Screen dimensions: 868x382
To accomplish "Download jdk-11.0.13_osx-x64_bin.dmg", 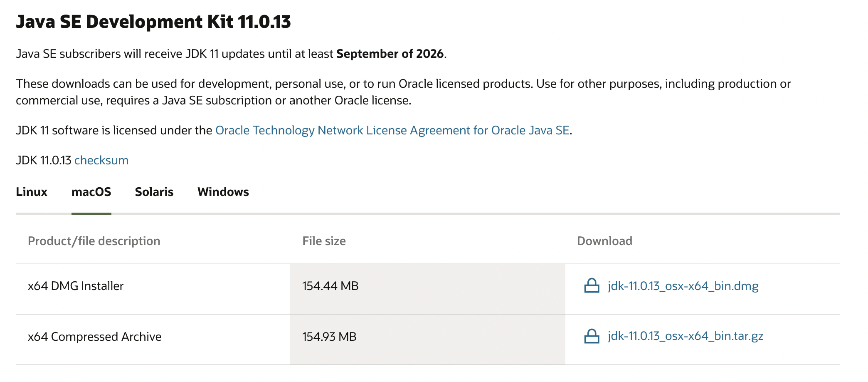I will tap(683, 286).
